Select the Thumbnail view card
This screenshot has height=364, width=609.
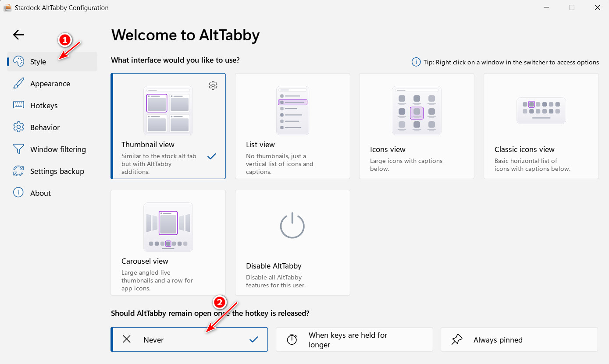[x=168, y=126]
